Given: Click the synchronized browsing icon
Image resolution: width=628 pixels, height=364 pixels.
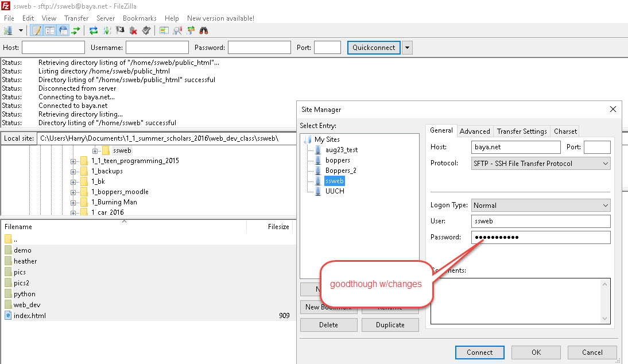Looking at the screenshot, I should tap(191, 30).
